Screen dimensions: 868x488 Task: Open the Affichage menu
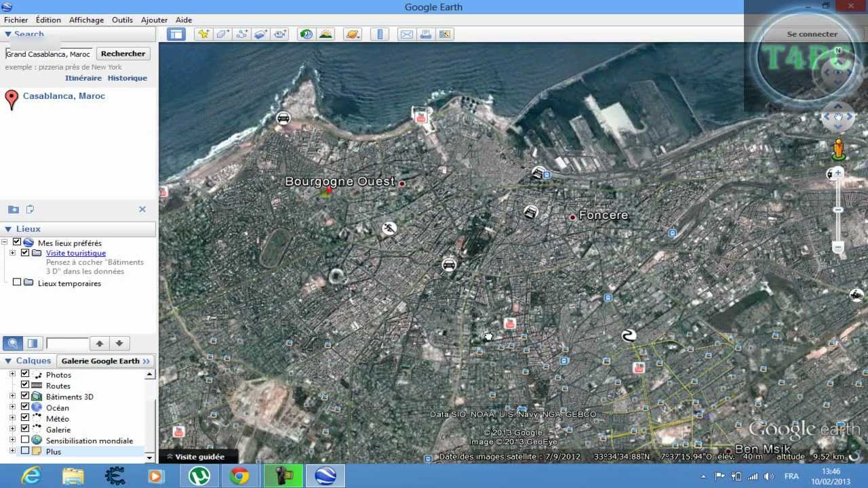tap(86, 20)
